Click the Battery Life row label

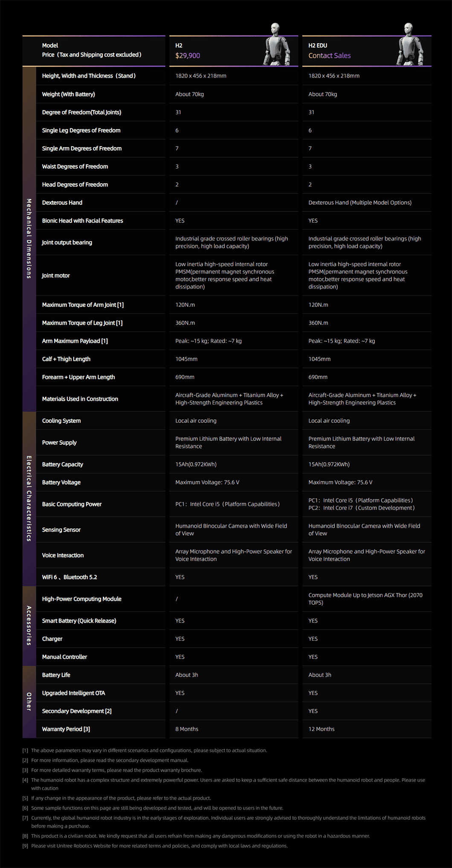[x=56, y=675]
